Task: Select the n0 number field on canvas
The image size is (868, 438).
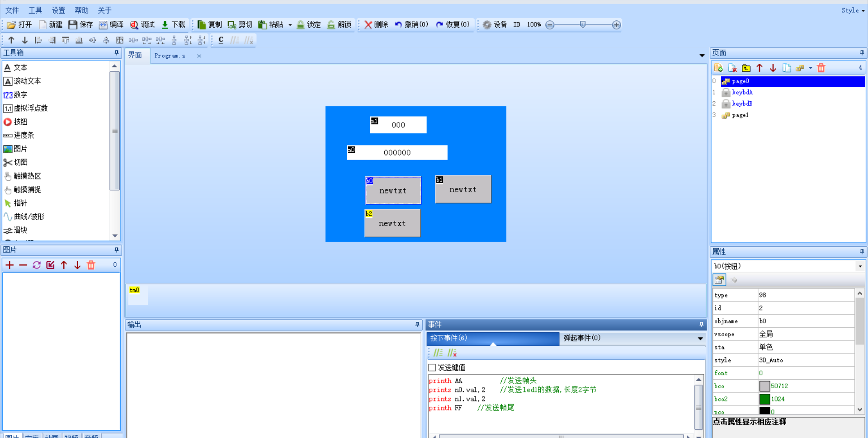Action: pyautogui.click(x=397, y=152)
